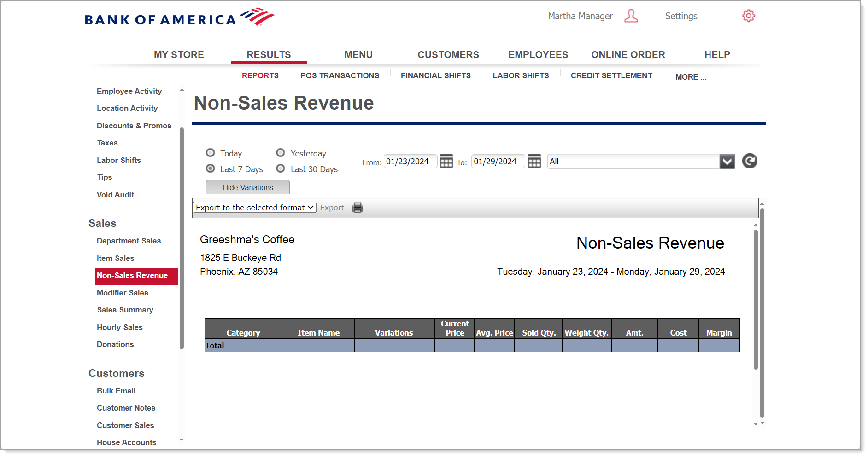This screenshot has height=457, width=868.
Task: Click the Sold Qty. column header
Action: [x=539, y=329]
